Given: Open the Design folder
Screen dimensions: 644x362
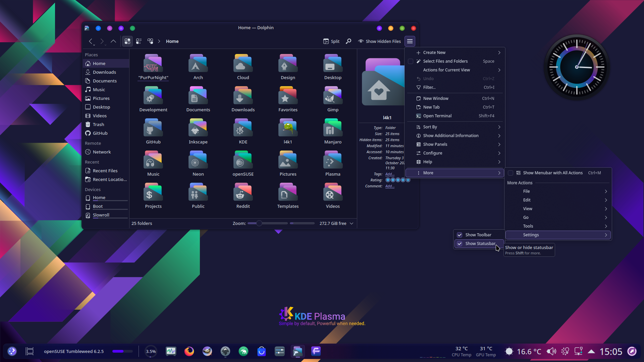Looking at the screenshot, I should (x=288, y=67).
